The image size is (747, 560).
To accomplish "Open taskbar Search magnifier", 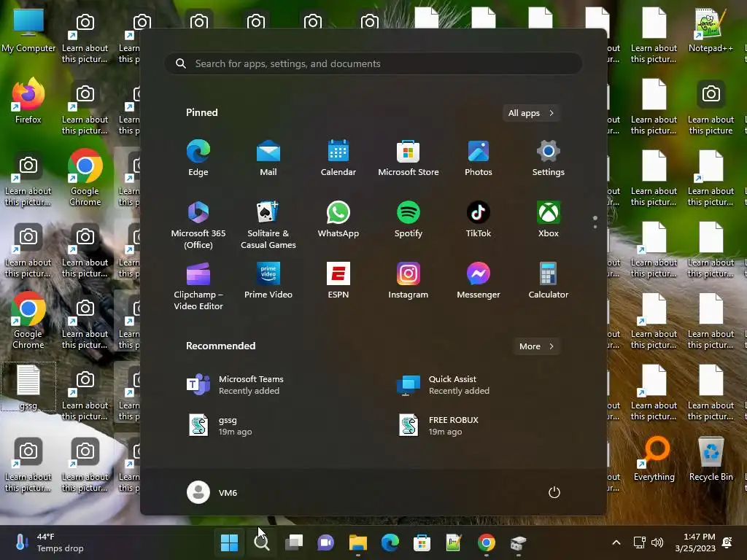I will point(261,542).
